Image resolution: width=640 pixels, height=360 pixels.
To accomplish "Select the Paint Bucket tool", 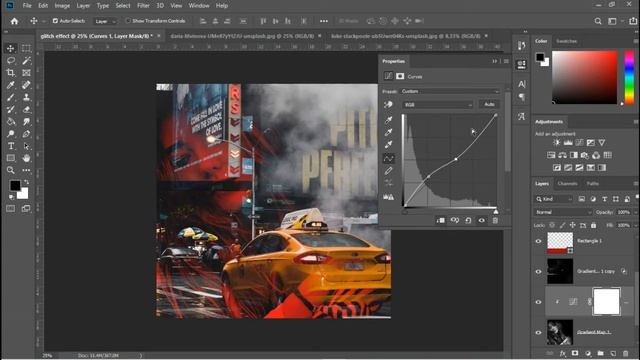I will tap(11, 122).
